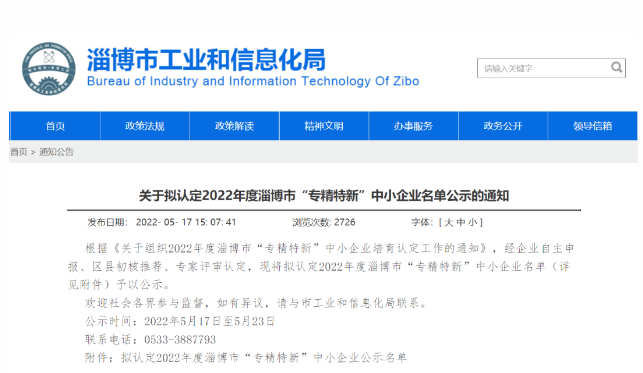
Task: Open the 政务公开 navigation item
Action: pos(503,126)
